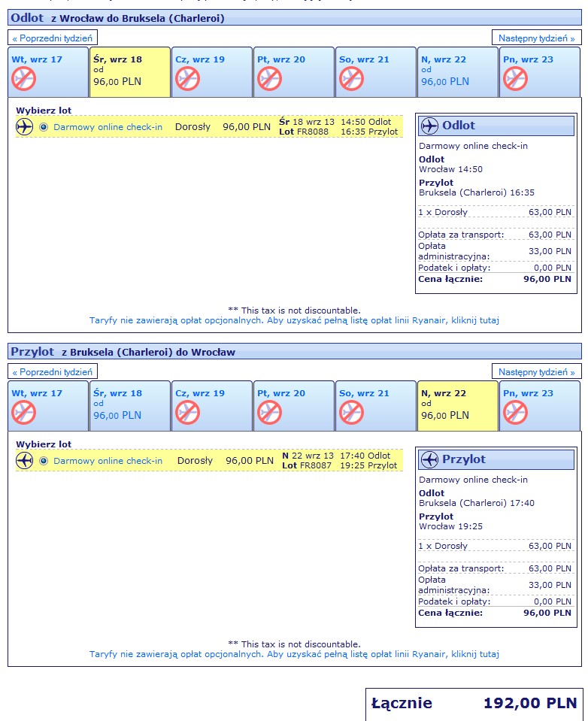This screenshot has width=588, height=721.
Task: Click no-flight icon on return Pt, wrz 20
Action: point(269,413)
